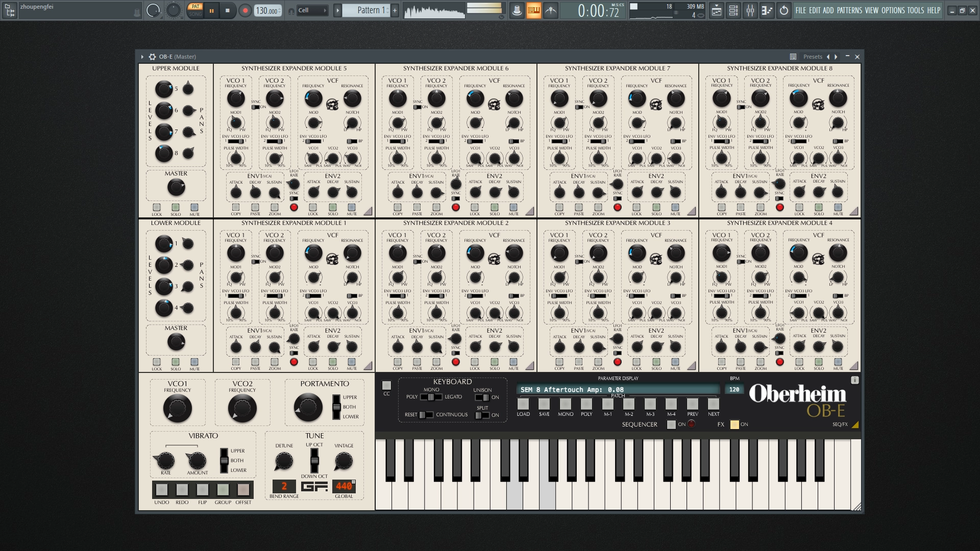Open the HELP menu

[934, 10]
